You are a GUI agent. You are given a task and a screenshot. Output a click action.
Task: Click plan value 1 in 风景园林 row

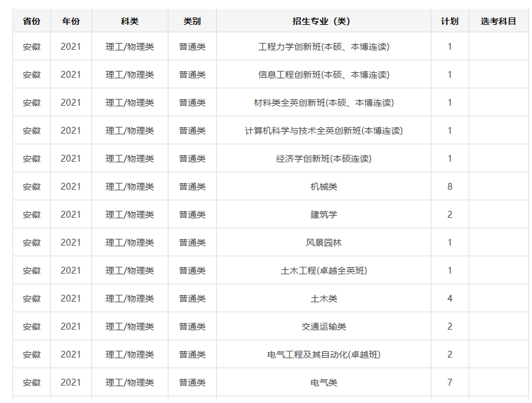coord(449,243)
